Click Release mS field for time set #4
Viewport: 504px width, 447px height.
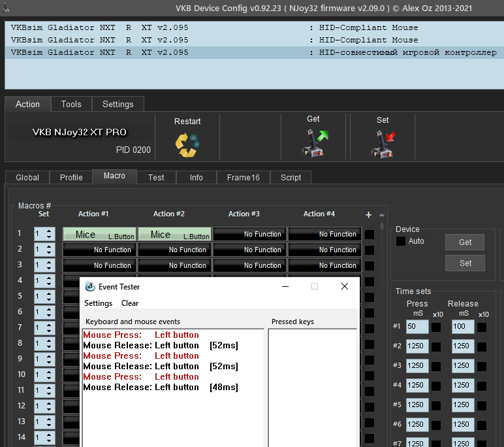463,386
